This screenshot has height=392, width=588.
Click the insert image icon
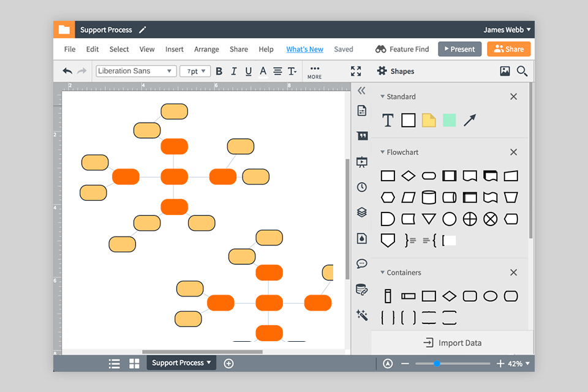pos(505,71)
